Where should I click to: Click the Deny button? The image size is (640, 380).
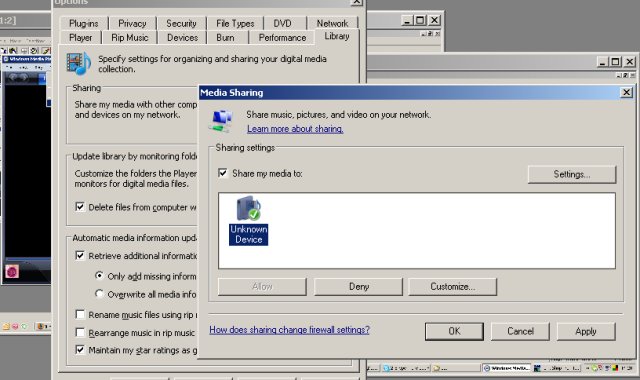tap(358, 287)
